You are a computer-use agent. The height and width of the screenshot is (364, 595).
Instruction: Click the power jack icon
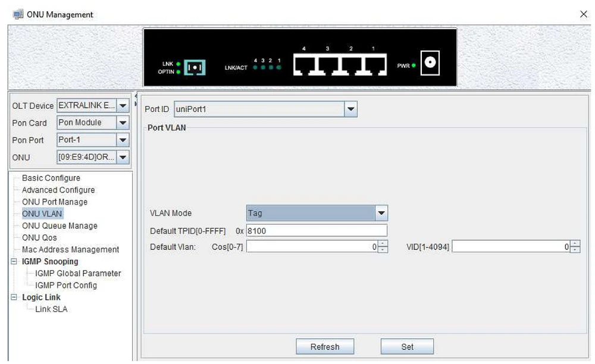(x=430, y=62)
